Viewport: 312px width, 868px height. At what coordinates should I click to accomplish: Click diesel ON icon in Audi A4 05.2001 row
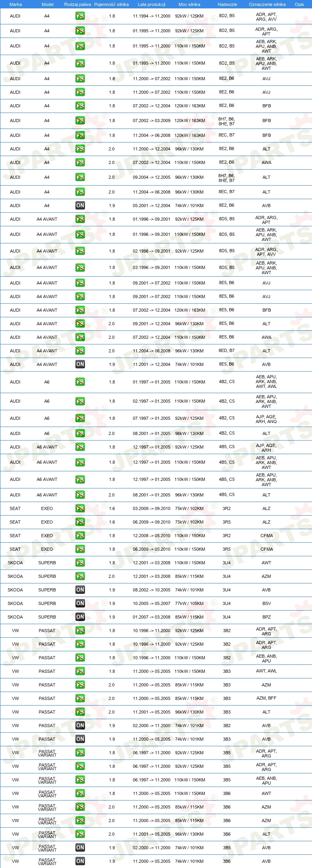(80, 206)
